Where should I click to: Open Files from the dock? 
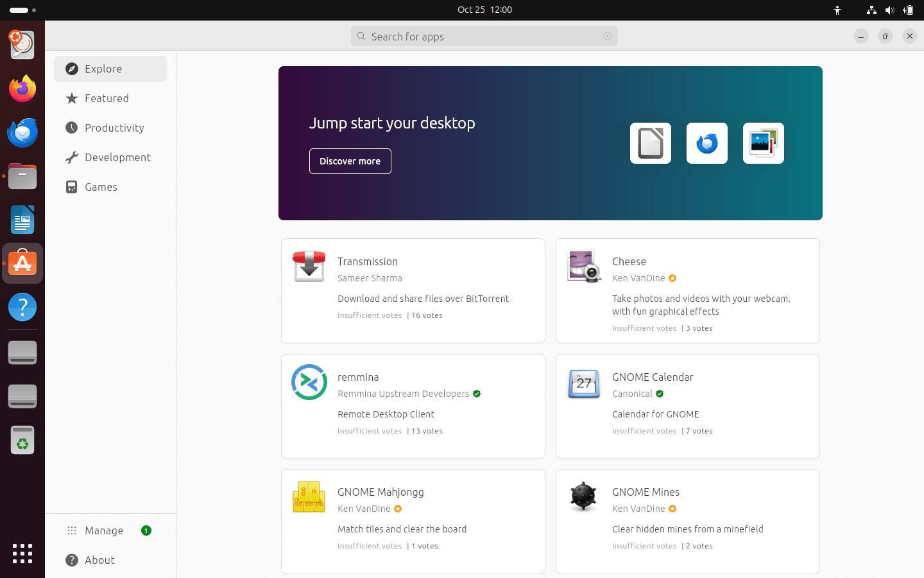point(22,176)
